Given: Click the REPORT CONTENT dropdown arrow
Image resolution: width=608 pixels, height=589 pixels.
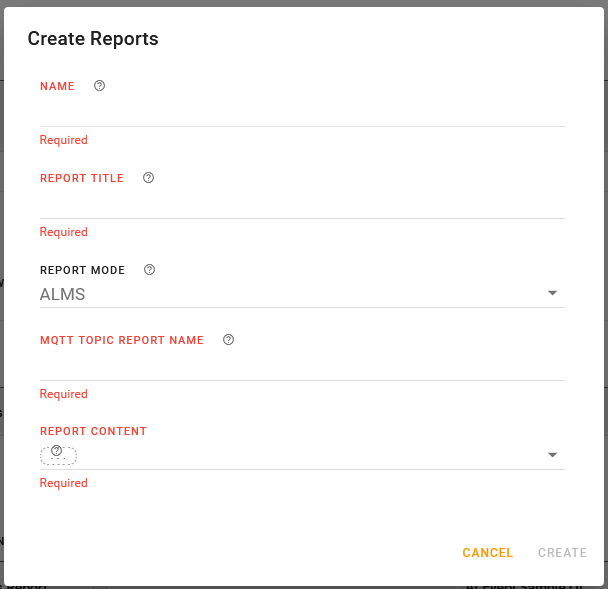Looking at the screenshot, I should point(552,456).
